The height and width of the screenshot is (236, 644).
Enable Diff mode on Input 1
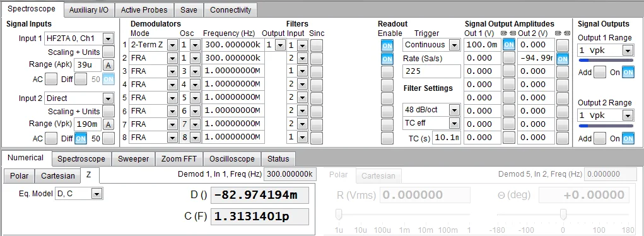(x=81, y=79)
